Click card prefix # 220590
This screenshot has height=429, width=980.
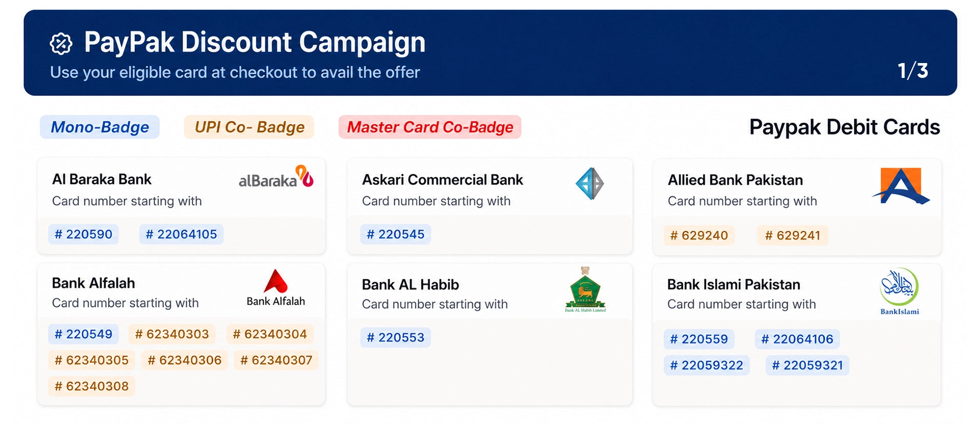pyautogui.click(x=84, y=234)
